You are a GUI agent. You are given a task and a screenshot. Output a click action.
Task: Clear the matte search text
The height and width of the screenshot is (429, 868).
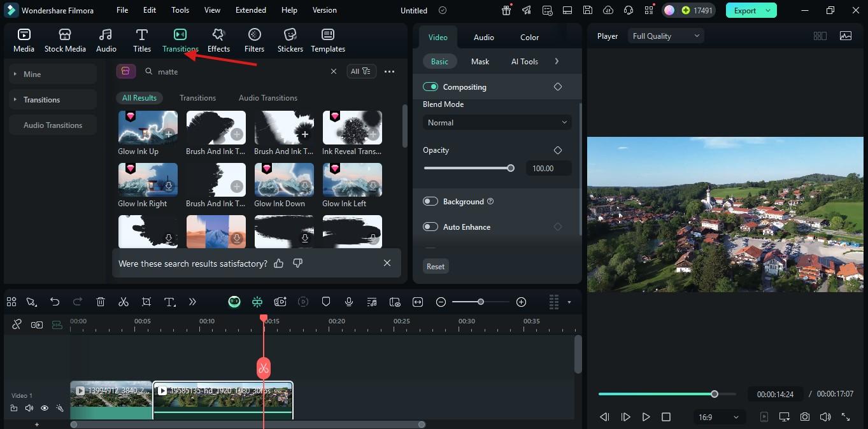point(333,71)
